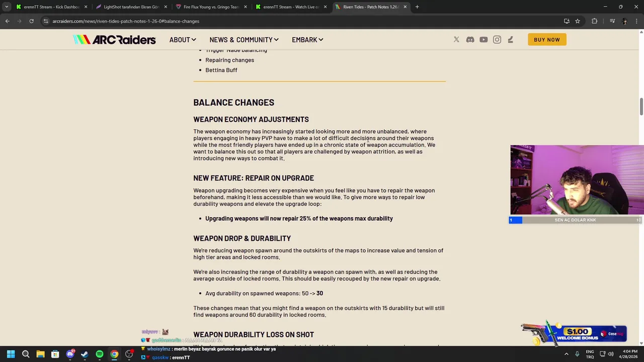Screen dimensions: 644x362
Task: Close the Riven Tides Patch Notes tab
Action: point(405,7)
